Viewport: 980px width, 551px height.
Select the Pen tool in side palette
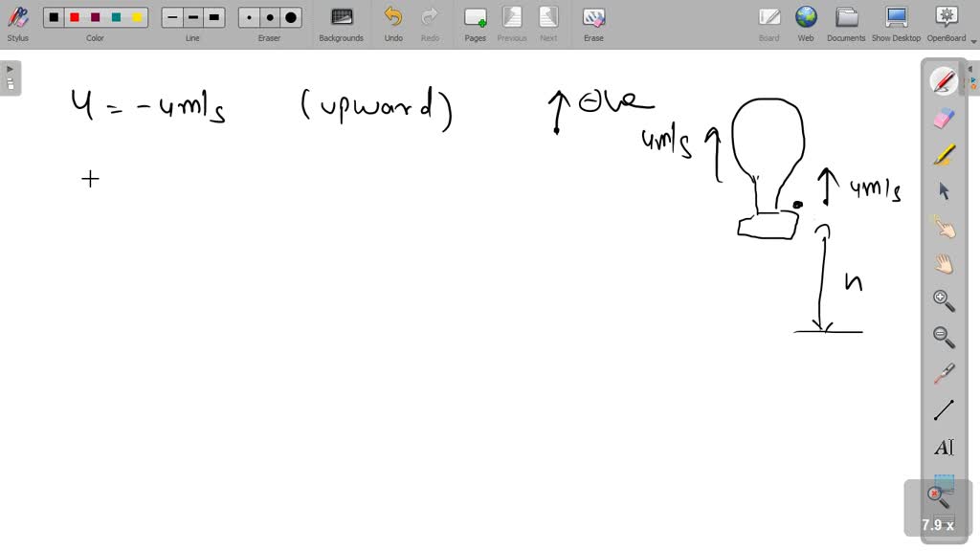[944, 80]
